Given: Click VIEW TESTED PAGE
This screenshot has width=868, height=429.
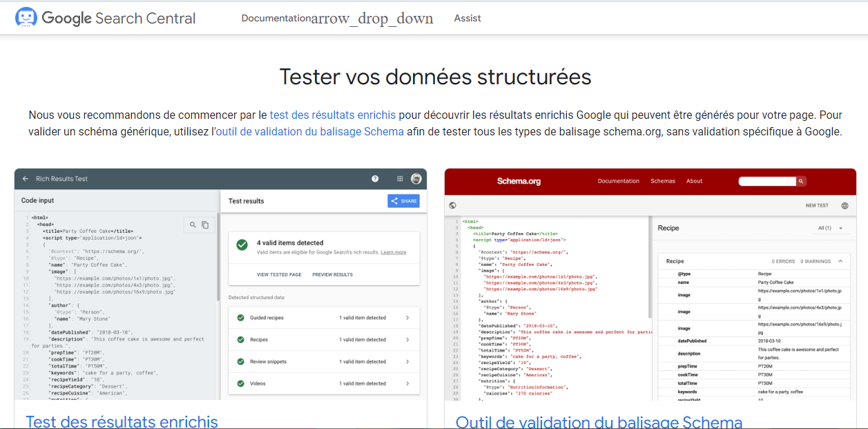Looking at the screenshot, I should click(279, 275).
